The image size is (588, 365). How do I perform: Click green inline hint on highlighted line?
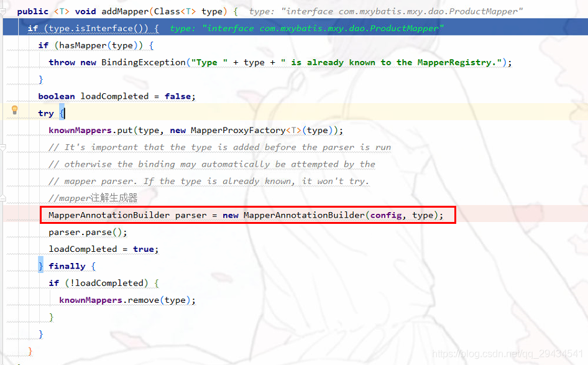click(306, 29)
